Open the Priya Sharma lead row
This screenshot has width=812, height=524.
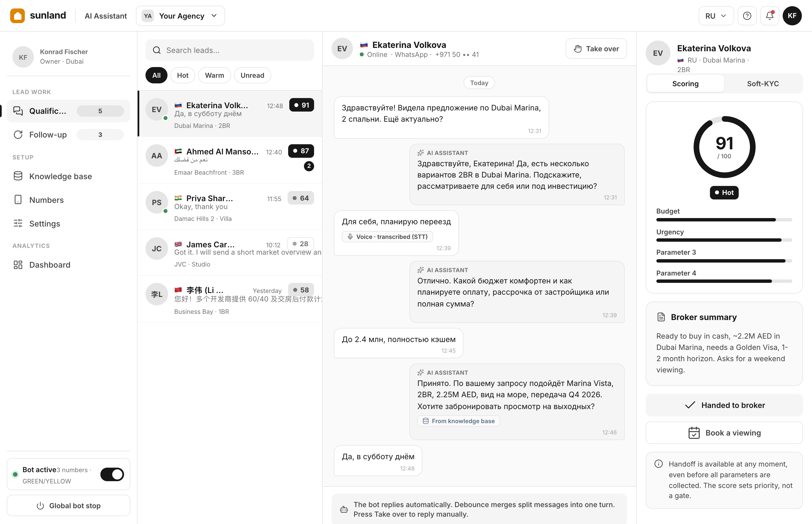[x=230, y=207]
